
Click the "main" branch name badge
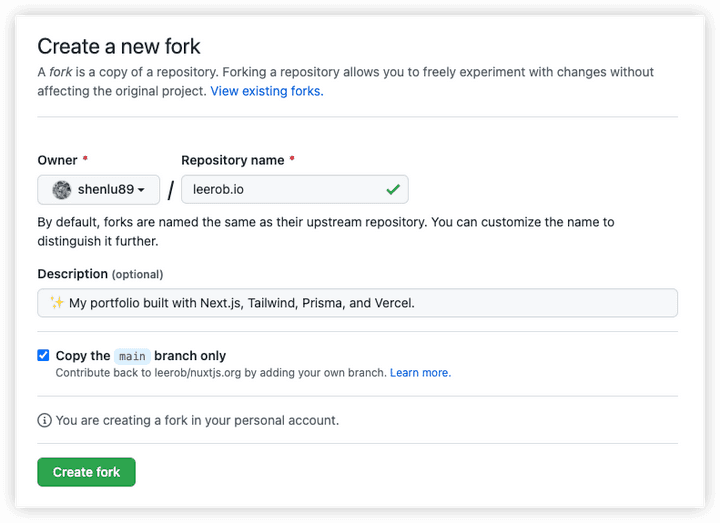coord(132,356)
